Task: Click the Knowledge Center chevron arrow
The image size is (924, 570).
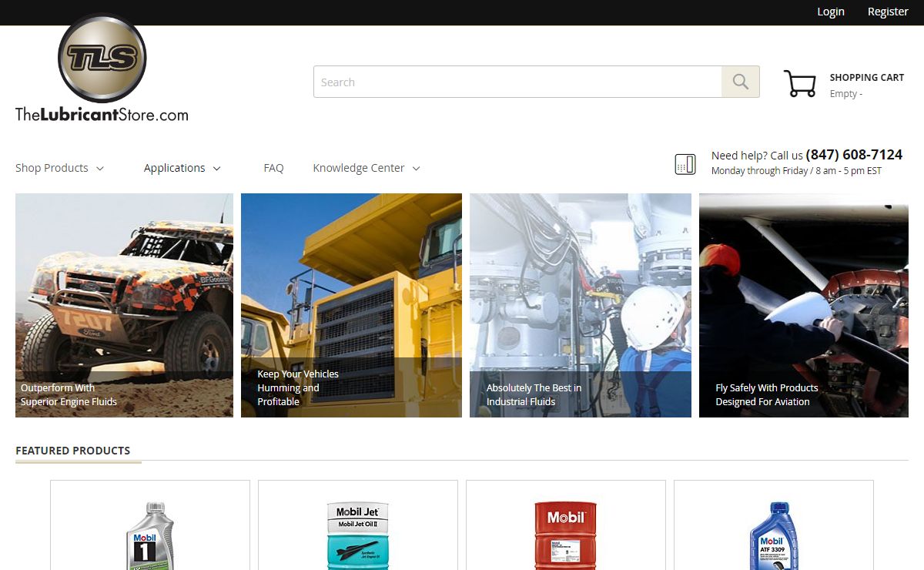Action: tap(417, 169)
